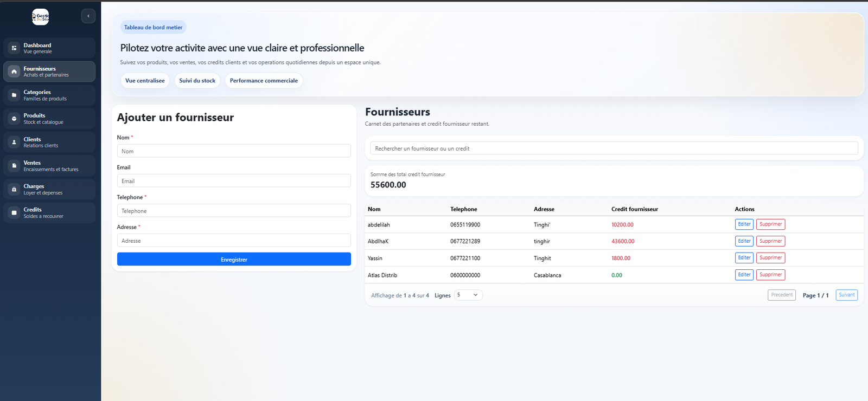Click the Enregistrer button
Image resolution: width=868 pixels, height=401 pixels.
pyautogui.click(x=234, y=260)
